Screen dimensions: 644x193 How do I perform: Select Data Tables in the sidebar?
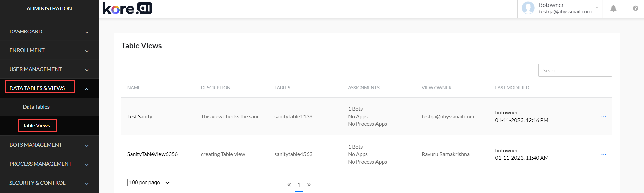pyautogui.click(x=36, y=107)
